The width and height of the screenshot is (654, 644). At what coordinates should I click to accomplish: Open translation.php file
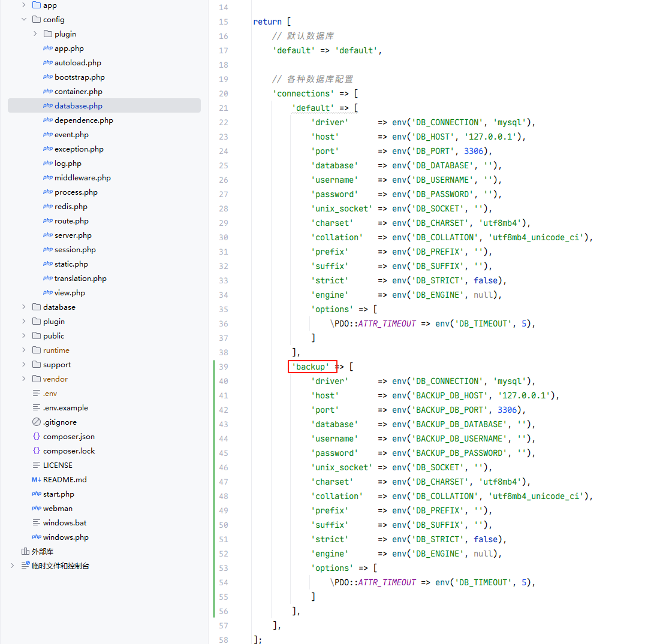click(80, 279)
